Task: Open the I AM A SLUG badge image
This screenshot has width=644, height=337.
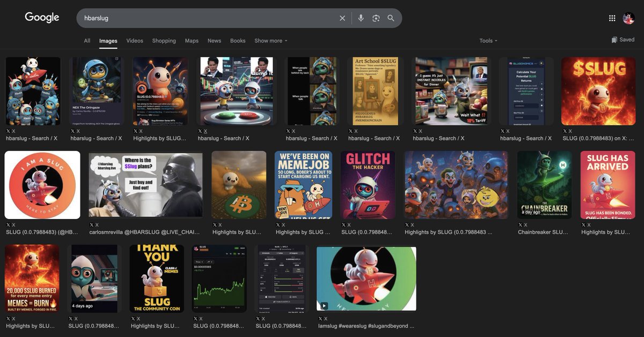Action: [42, 185]
